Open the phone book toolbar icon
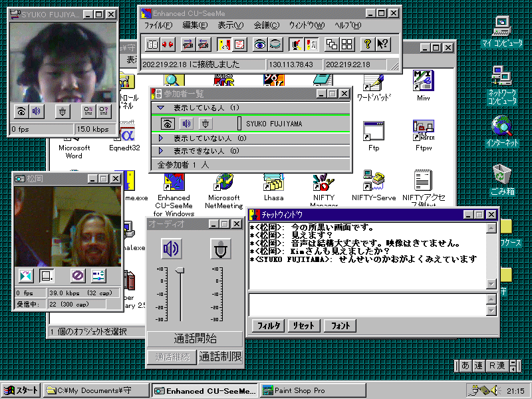532x399 pixels. tap(153, 45)
